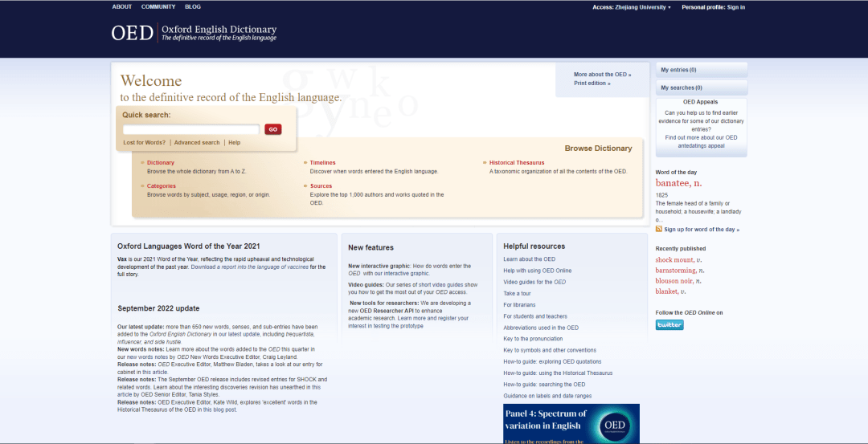Open Learn about the OED
This screenshot has height=444, width=868.
(x=529, y=259)
